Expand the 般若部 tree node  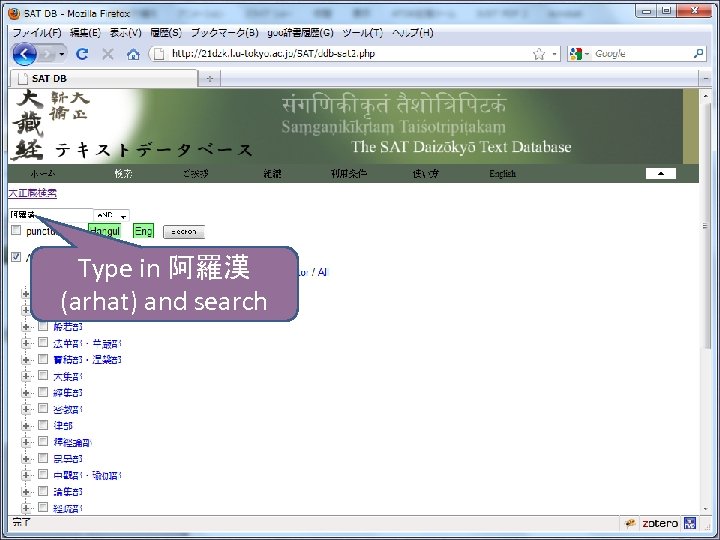[x=26, y=327]
